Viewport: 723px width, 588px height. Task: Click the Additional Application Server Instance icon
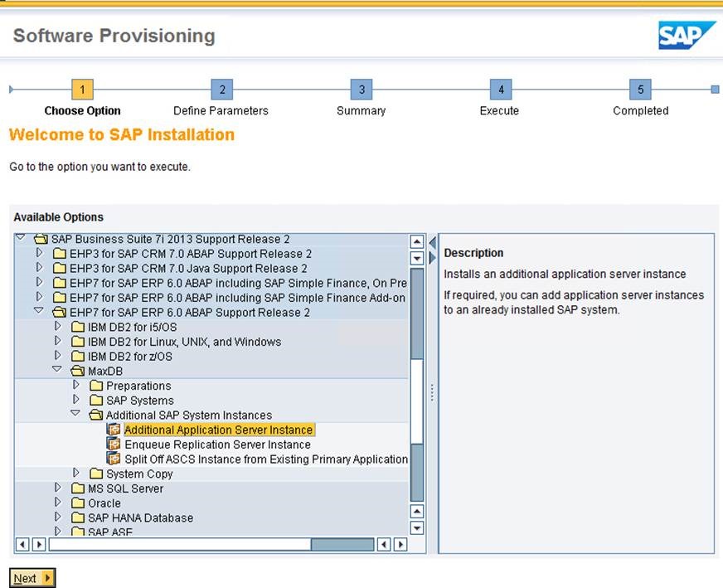pyautogui.click(x=114, y=430)
